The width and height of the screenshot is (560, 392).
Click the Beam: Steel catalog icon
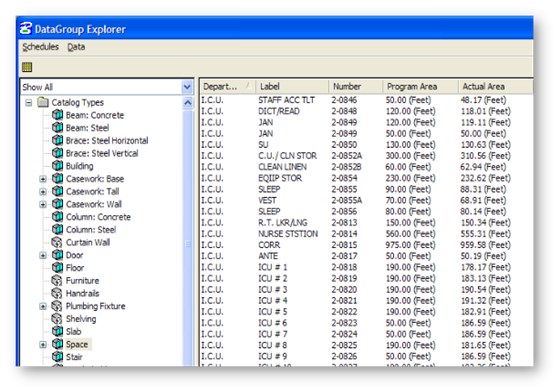57,127
